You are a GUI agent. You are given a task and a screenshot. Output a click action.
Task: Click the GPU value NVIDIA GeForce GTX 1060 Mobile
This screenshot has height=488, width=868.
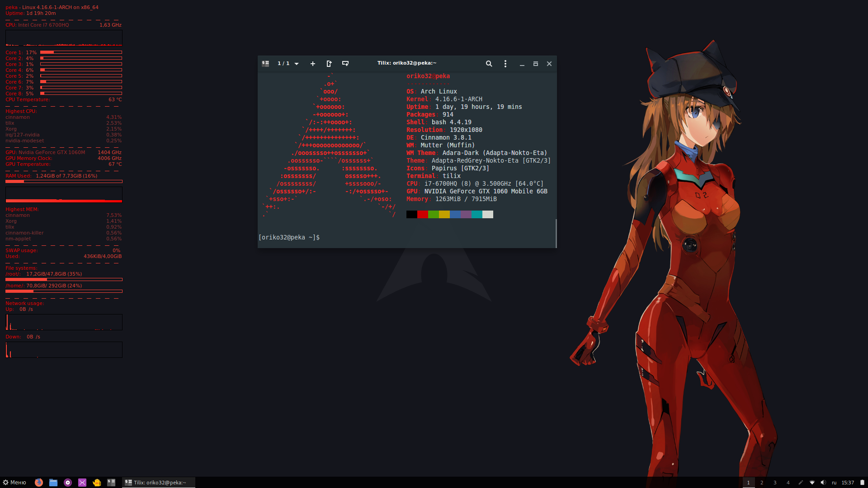coord(486,191)
